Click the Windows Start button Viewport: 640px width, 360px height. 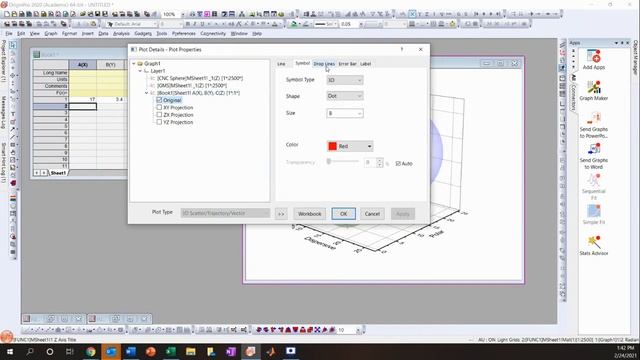coord(10,351)
